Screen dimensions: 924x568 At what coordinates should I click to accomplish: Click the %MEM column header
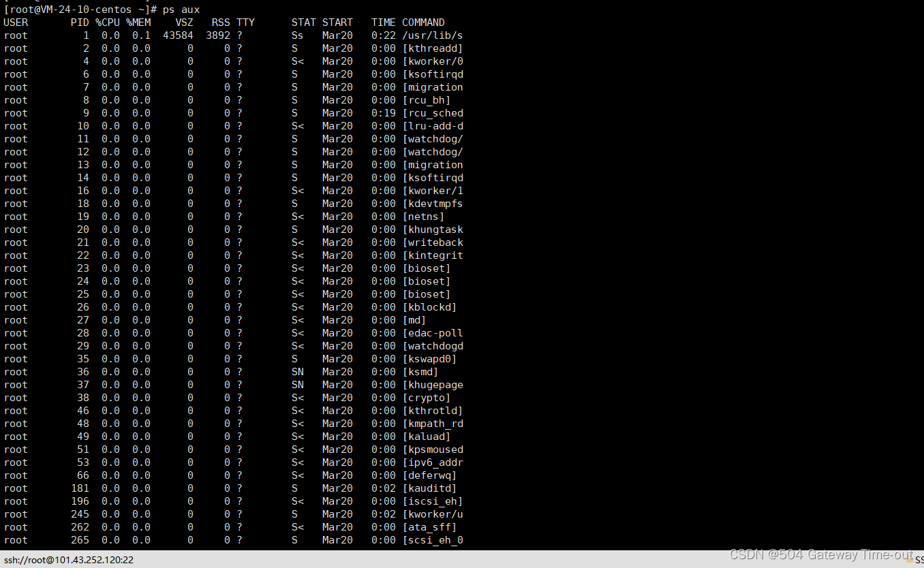point(138,22)
